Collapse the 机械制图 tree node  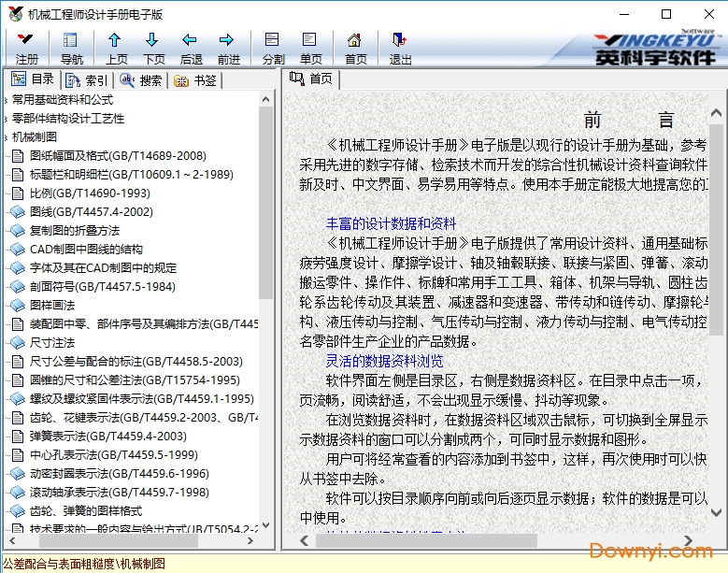[6, 137]
